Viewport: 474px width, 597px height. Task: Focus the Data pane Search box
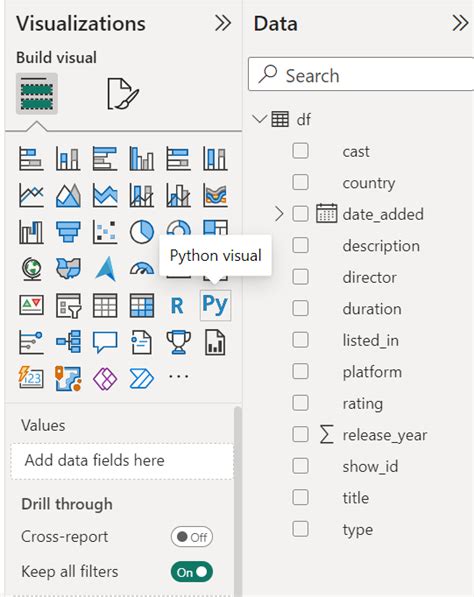point(361,75)
